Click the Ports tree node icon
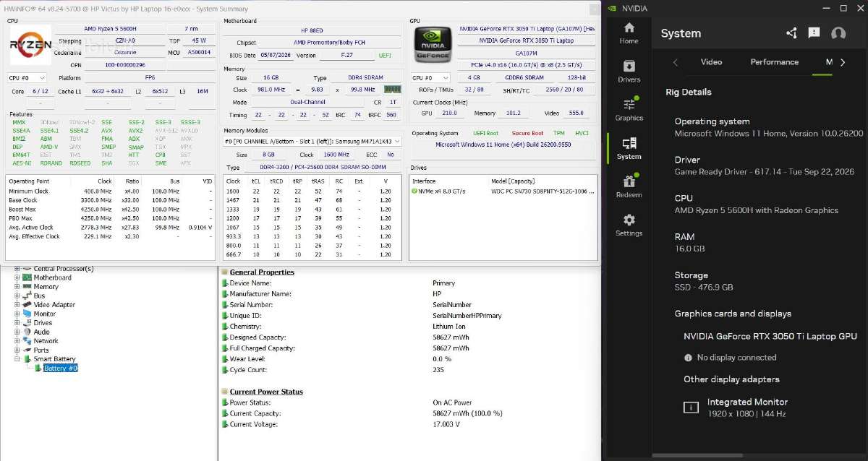This screenshot has height=461, width=868. (x=27, y=350)
